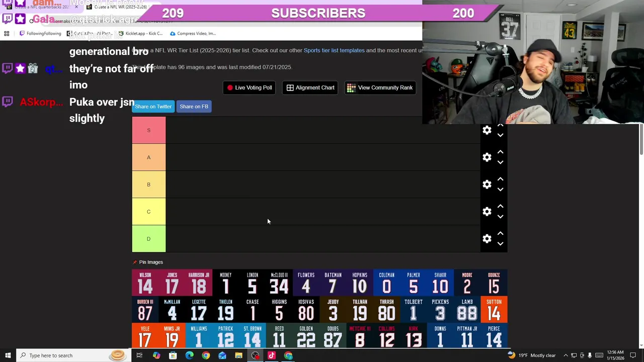Select Sutton 14 orange player card
The image size is (644, 362).
point(494,309)
